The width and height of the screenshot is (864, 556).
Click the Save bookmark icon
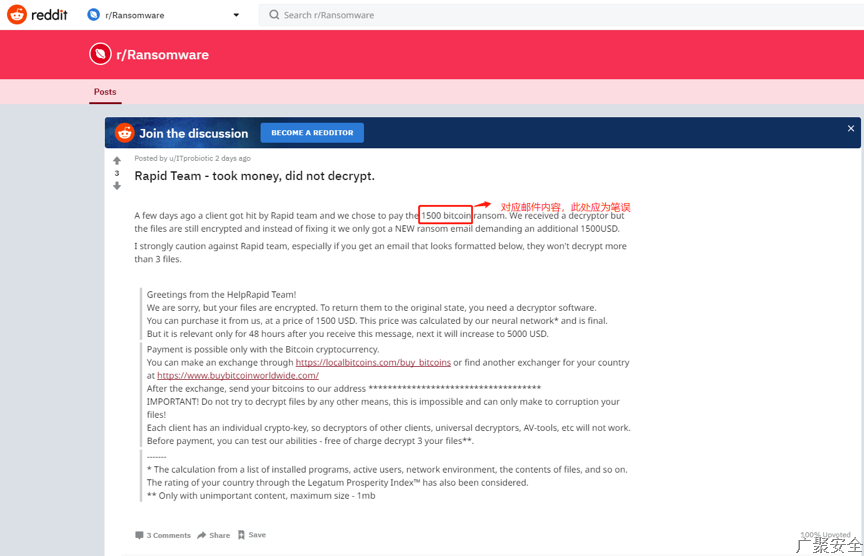pos(241,535)
